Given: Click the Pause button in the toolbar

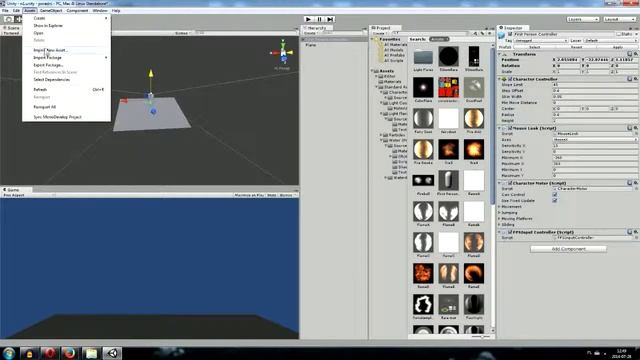Looking at the screenshot, I should pyautogui.click(x=319, y=19).
